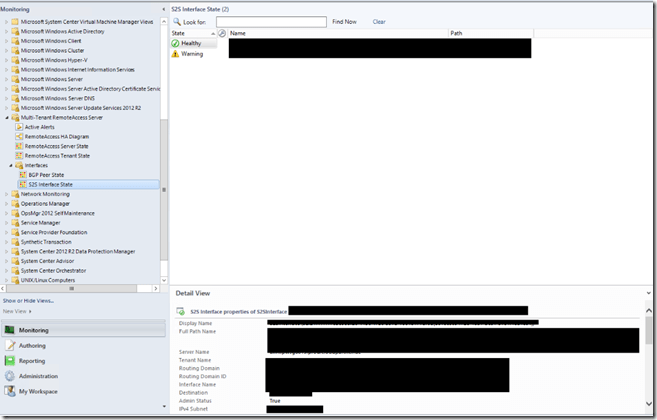Click the Find Now button
Image resolution: width=657 pixels, height=420 pixels.
(344, 21)
